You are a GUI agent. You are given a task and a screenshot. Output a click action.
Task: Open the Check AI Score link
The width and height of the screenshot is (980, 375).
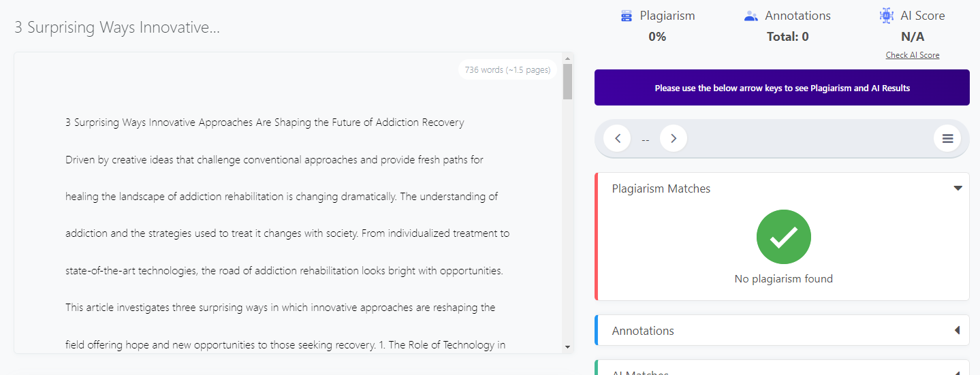(913, 55)
